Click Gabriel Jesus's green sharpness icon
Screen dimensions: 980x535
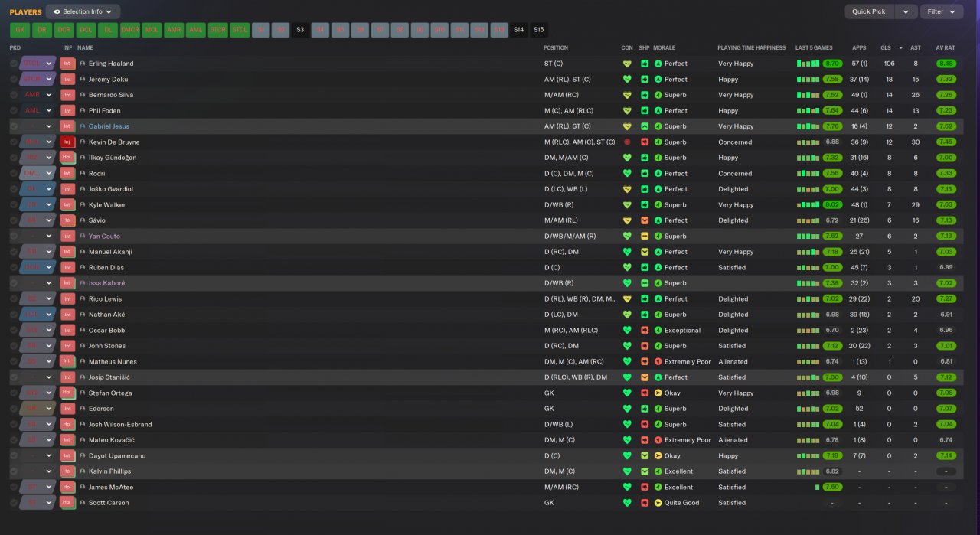point(645,126)
